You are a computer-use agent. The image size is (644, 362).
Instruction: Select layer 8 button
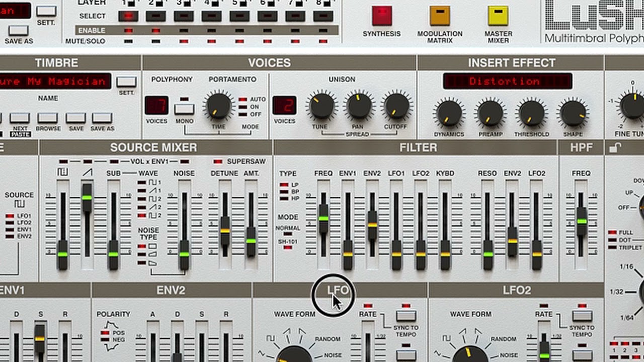[x=323, y=16]
